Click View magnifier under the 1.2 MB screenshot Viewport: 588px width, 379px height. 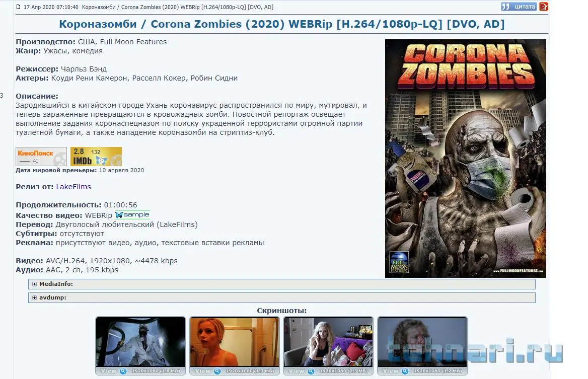[405, 371]
